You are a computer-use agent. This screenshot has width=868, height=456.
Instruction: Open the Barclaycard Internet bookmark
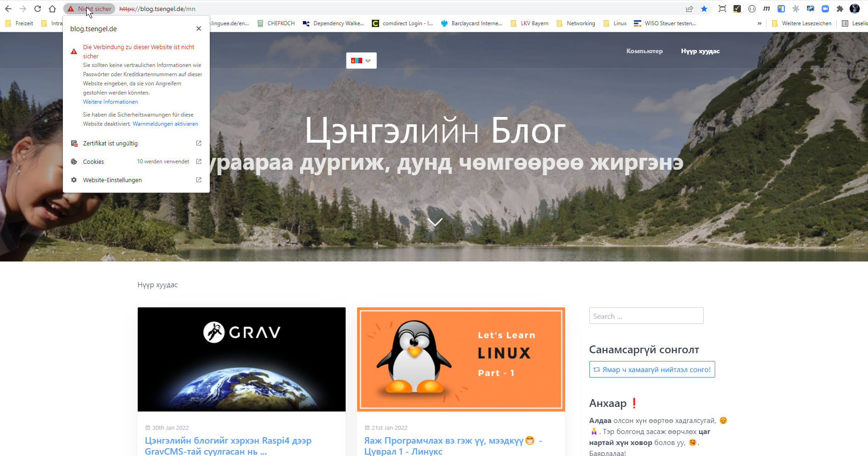[471, 23]
